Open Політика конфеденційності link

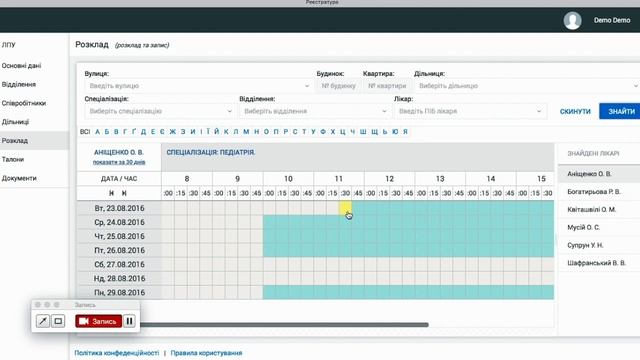tap(117, 353)
